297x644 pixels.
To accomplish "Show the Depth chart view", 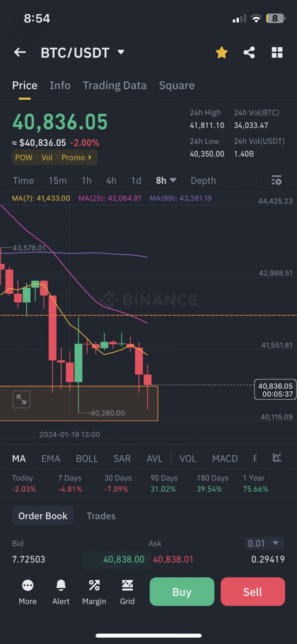I will [203, 180].
